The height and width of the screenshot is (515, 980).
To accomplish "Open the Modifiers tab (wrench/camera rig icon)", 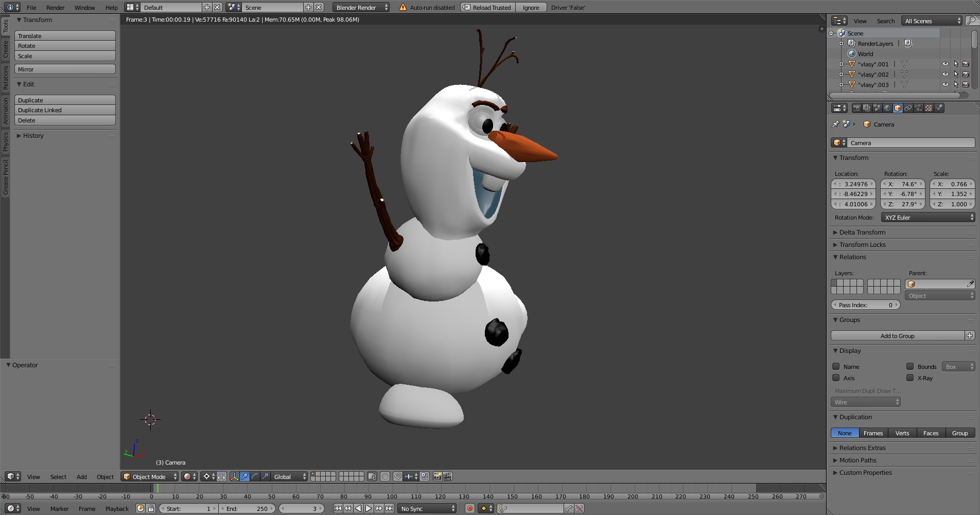I will point(918,108).
